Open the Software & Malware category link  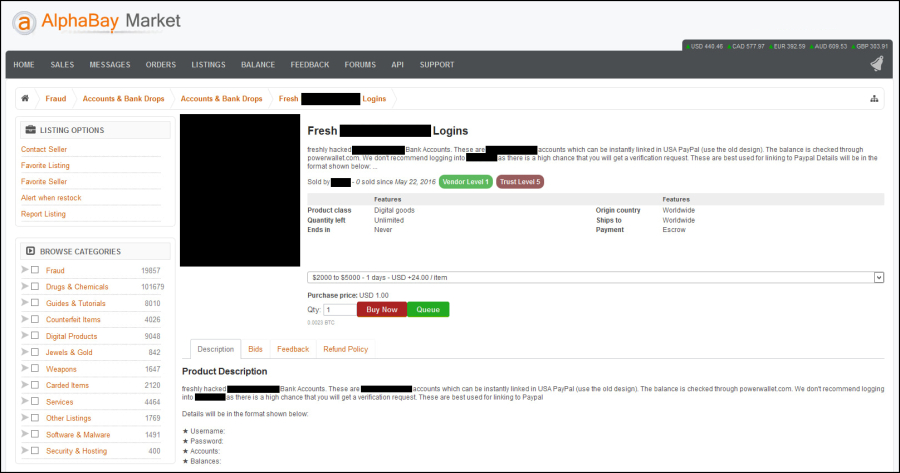[x=78, y=435]
